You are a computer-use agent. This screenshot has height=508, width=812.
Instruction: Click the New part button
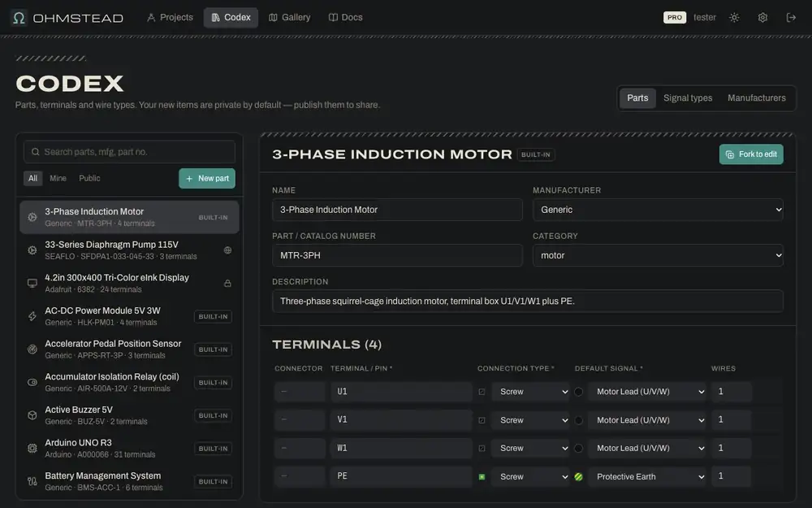[207, 178]
